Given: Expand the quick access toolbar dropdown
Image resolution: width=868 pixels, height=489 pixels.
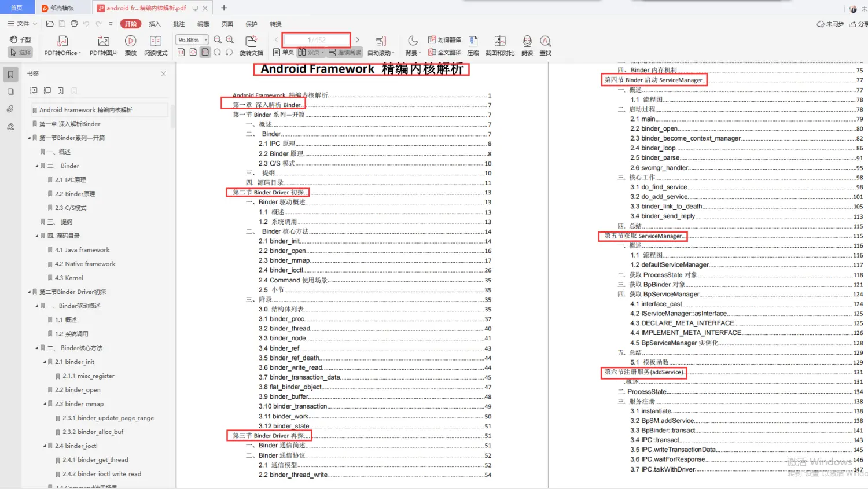Looking at the screenshot, I should pos(111,24).
